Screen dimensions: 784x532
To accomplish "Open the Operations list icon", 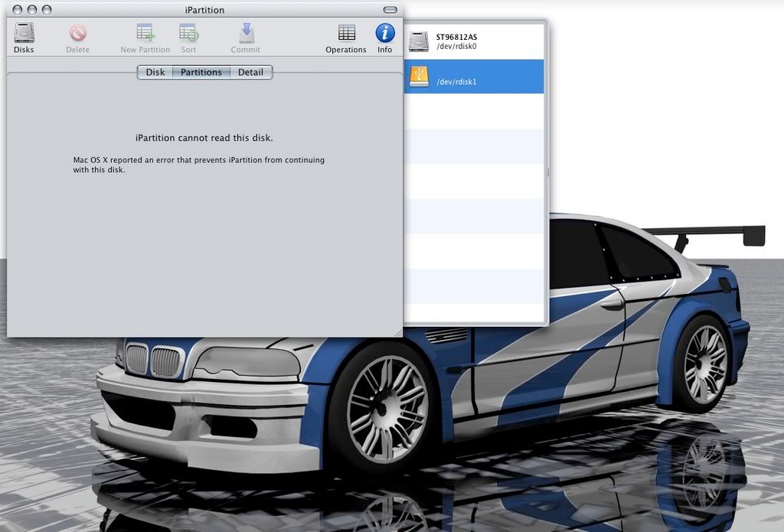I will [346, 34].
